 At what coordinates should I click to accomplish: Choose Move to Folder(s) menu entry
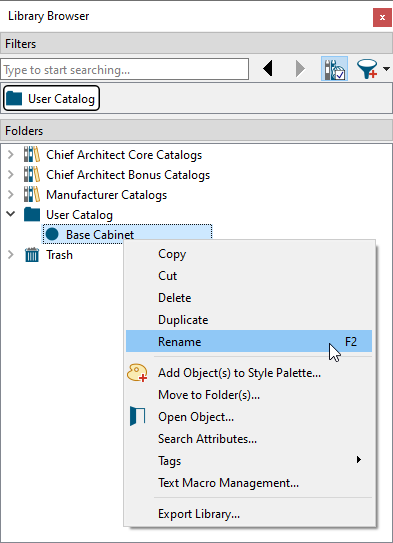(249, 395)
